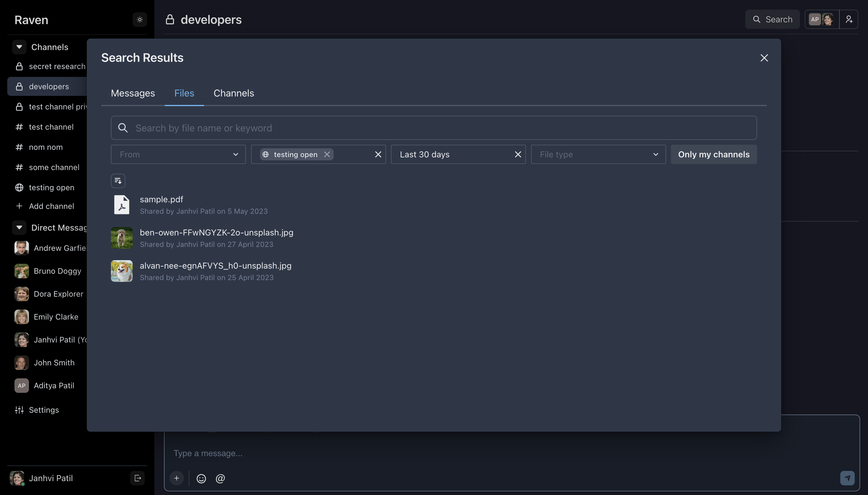The width and height of the screenshot is (868, 495).
Task: Click the sort order icon above results
Action: tap(118, 181)
